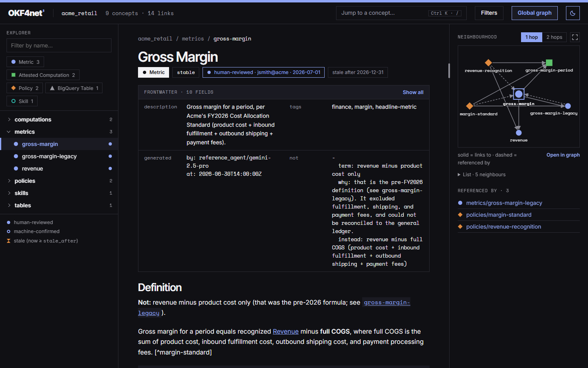This screenshot has height=368, width=588.
Task: Collapse metrics folder in explorer
Action: click(59, 132)
